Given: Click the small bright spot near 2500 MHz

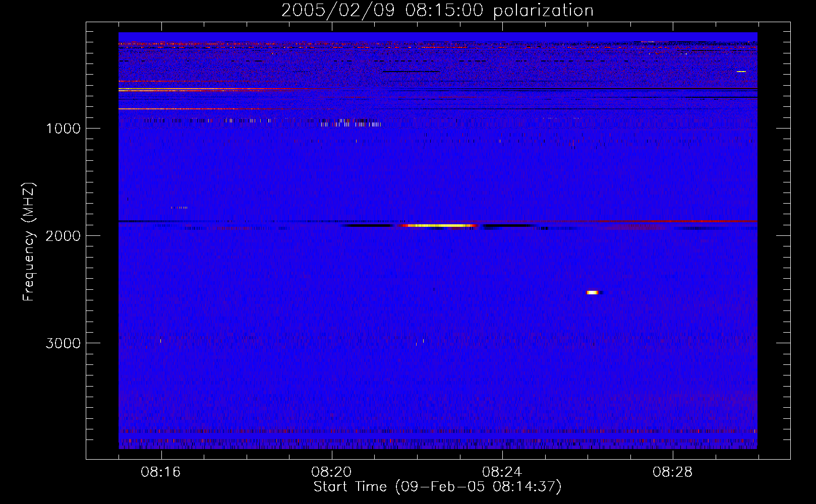Looking at the screenshot, I should [x=593, y=292].
